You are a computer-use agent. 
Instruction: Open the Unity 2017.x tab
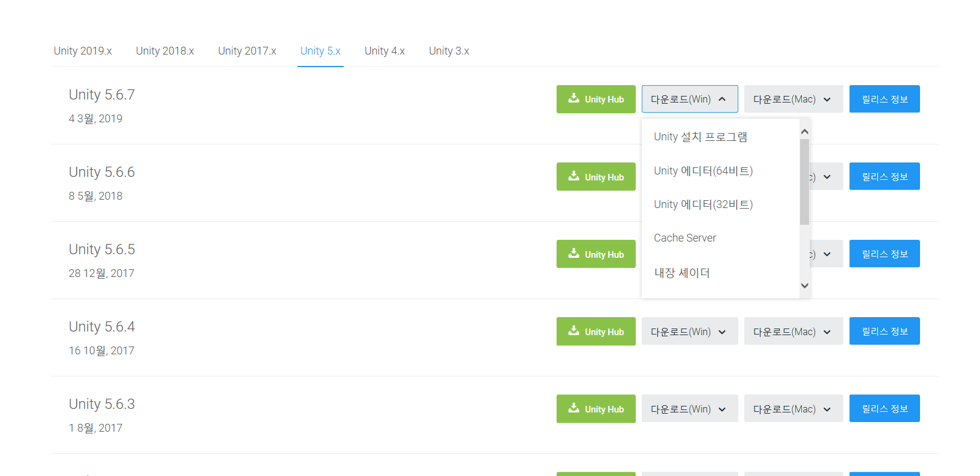[247, 51]
